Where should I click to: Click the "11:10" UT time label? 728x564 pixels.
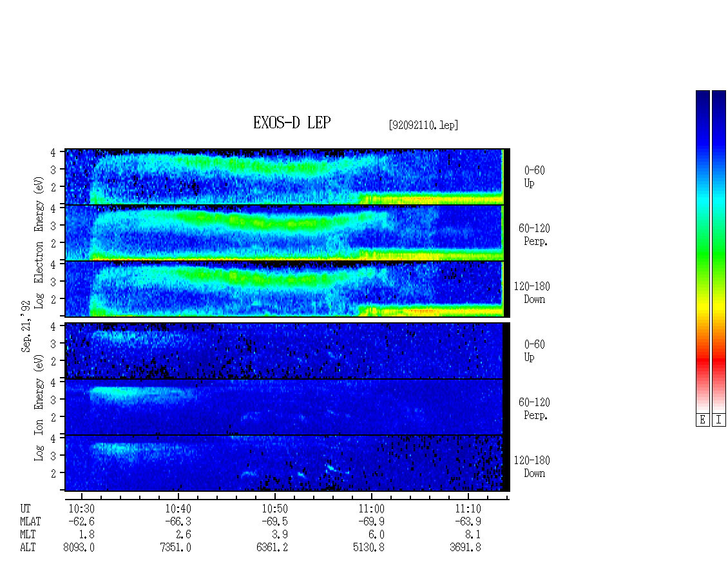468,509
